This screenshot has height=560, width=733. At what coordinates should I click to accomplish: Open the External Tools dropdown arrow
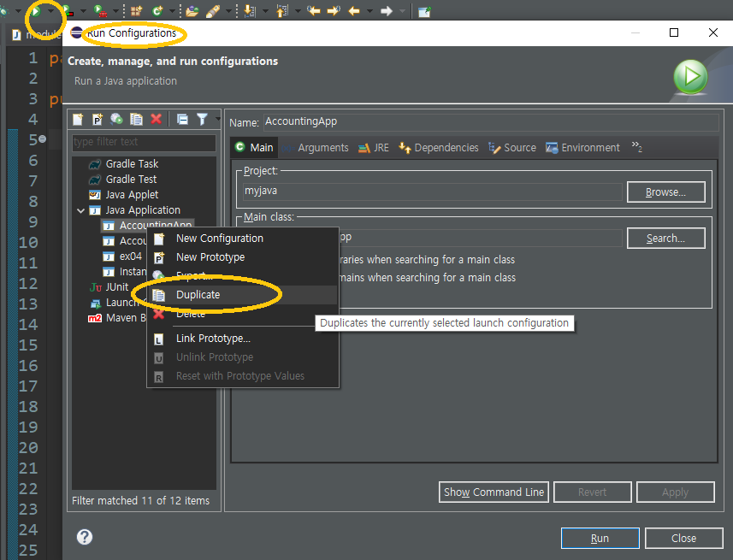point(116,11)
